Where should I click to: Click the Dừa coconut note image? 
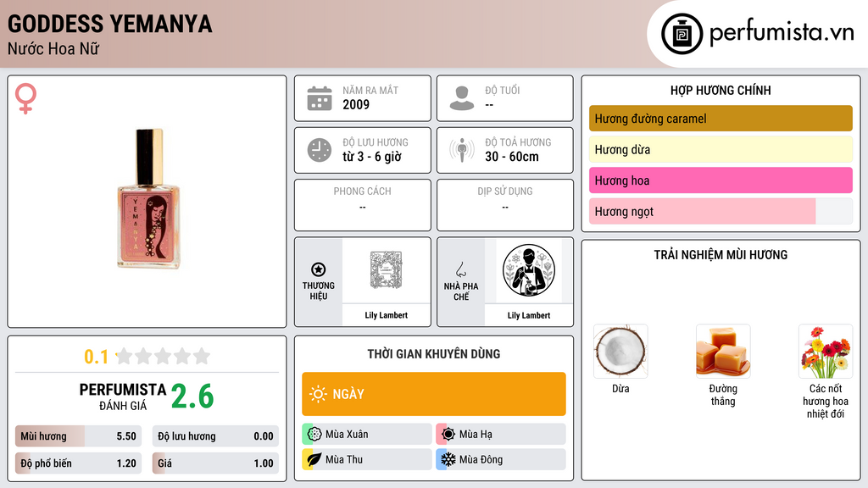pyautogui.click(x=620, y=352)
